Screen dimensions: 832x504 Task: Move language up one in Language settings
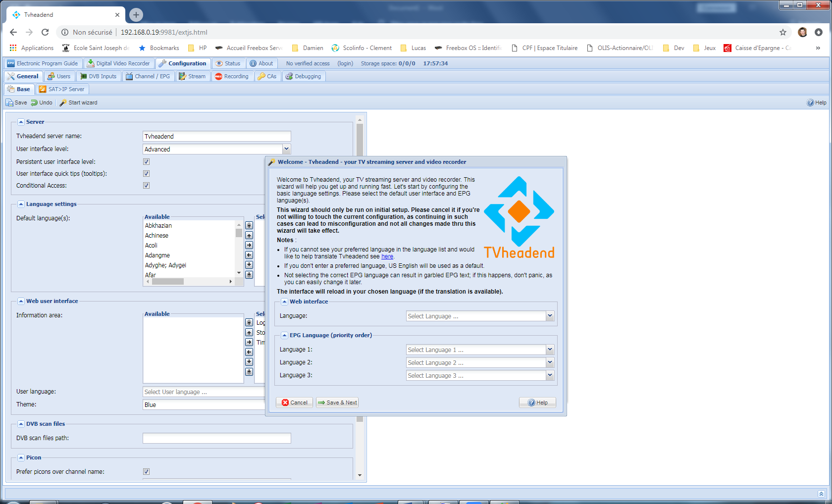(x=249, y=235)
